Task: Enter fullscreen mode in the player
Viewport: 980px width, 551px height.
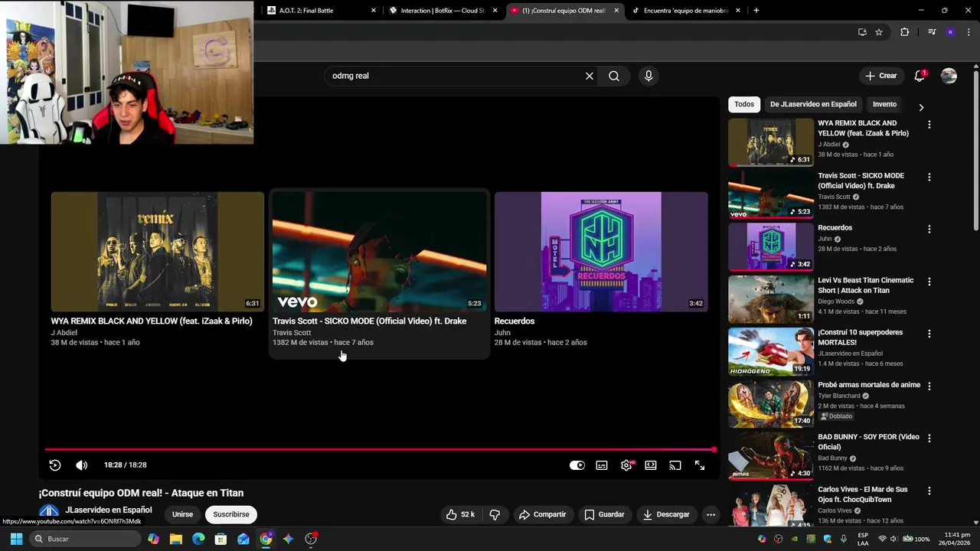Action: pyautogui.click(x=700, y=465)
